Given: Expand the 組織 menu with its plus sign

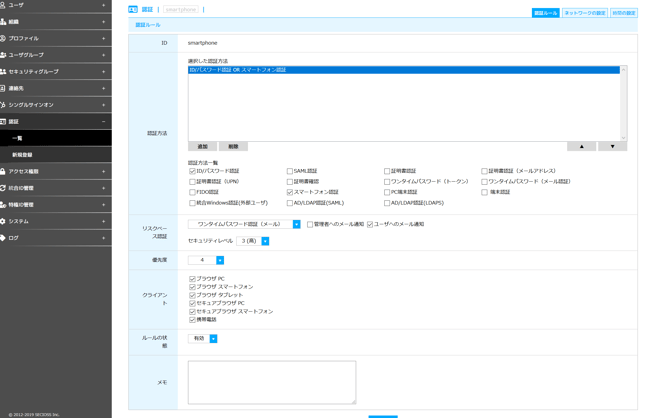Looking at the screenshot, I should [104, 22].
